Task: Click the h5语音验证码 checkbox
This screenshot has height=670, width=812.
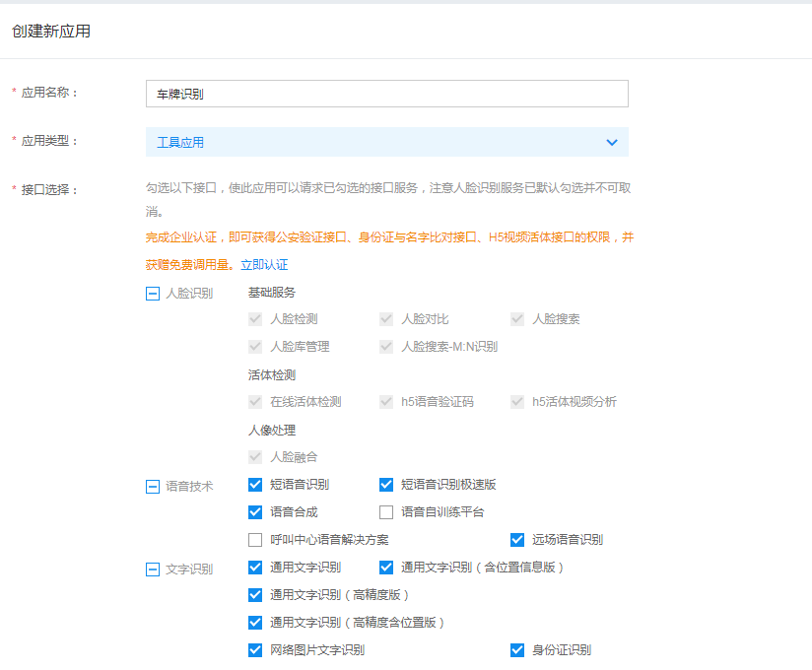Action: point(386,402)
